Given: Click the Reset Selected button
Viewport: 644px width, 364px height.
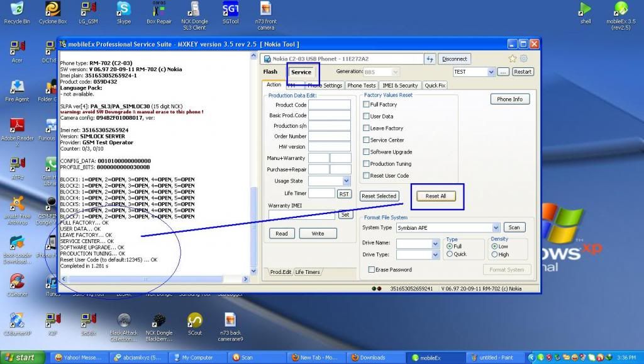Looking at the screenshot, I should click(379, 196).
